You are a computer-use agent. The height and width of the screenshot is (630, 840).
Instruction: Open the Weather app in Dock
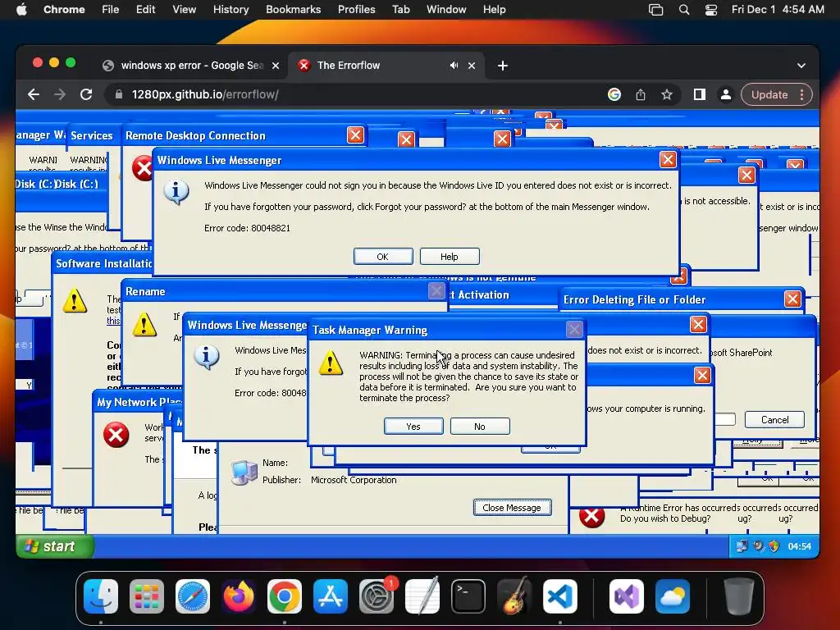(x=673, y=596)
